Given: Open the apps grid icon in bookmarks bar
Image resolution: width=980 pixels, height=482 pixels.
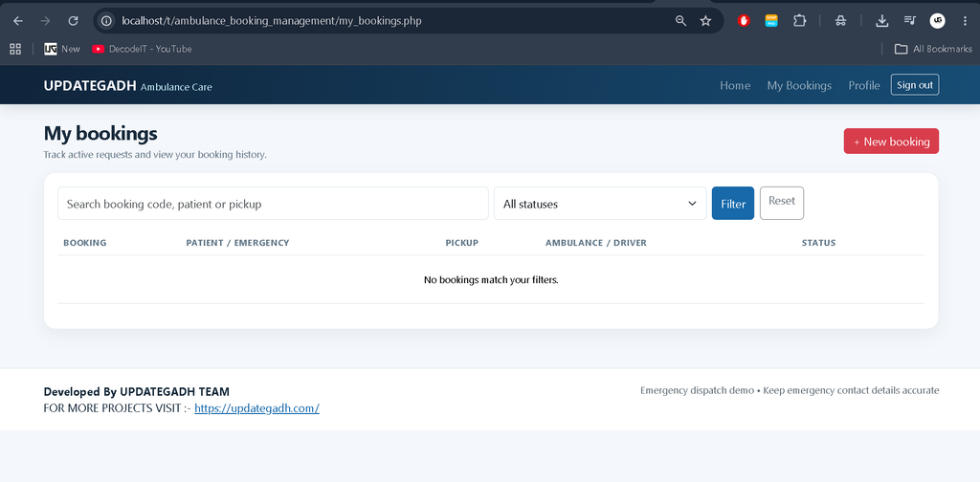Looking at the screenshot, I should point(15,49).
